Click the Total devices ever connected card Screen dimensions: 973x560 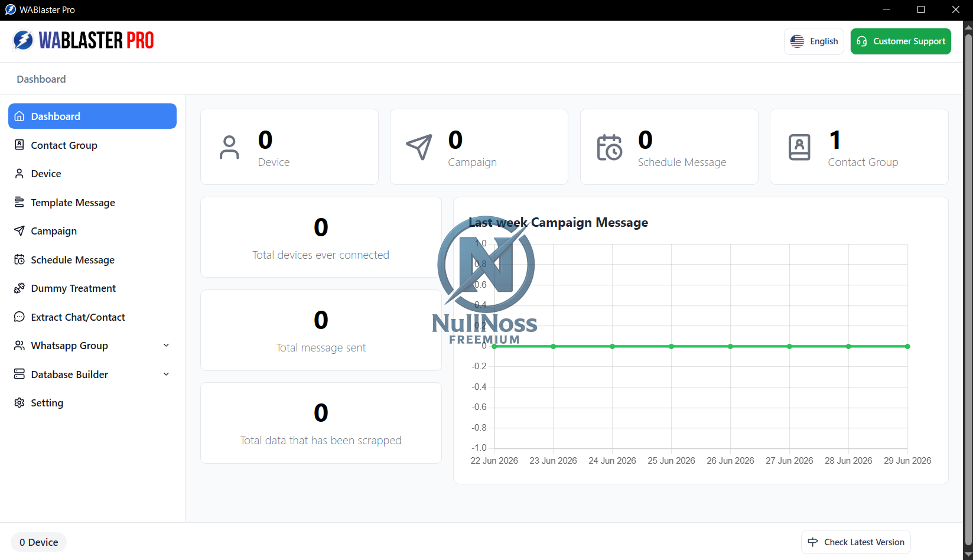click(x=321, y=237)
